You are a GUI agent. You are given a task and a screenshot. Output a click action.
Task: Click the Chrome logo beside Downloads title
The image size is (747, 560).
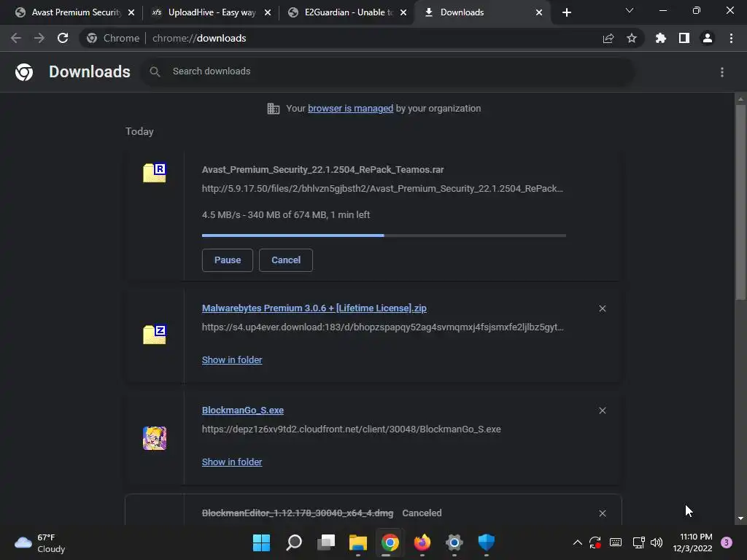tap(24, 72)
